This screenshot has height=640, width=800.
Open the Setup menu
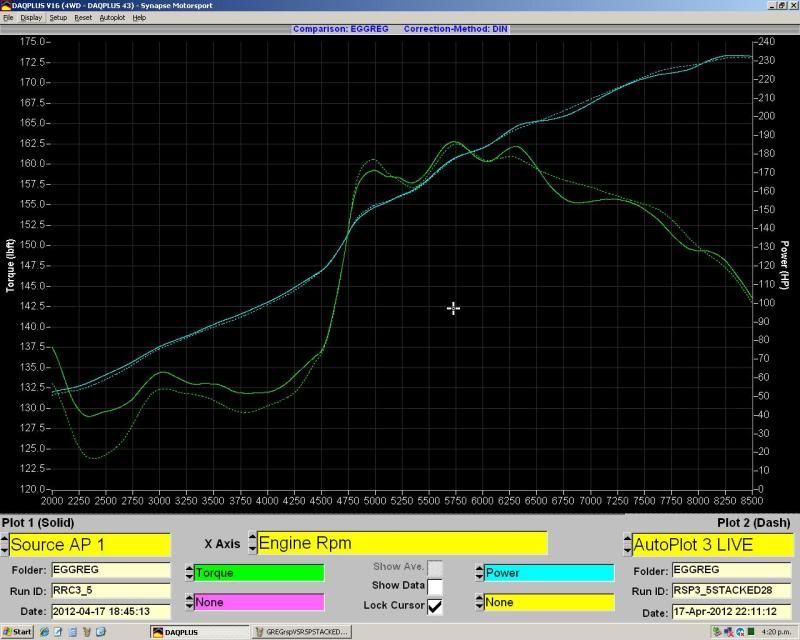(58, 17)
